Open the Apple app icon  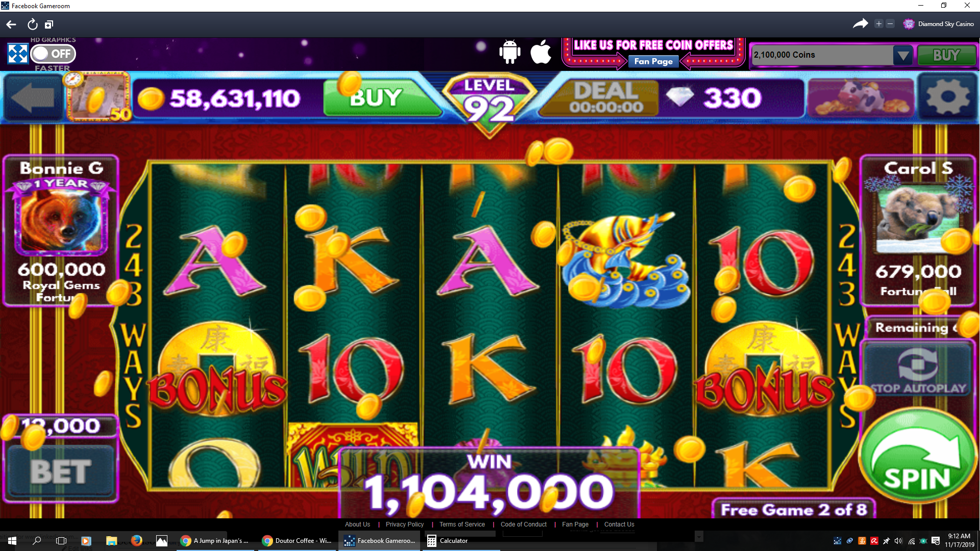tap(541, 52)
